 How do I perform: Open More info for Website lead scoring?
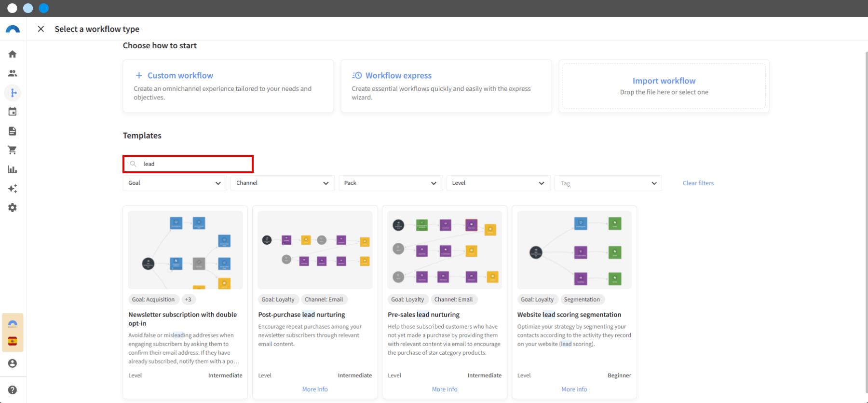[x=574, y=389]
